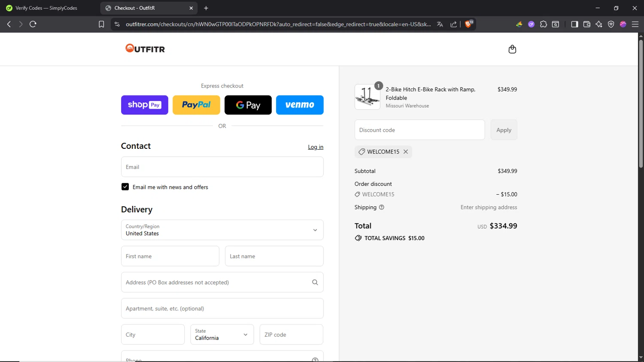Click the purple extension icon in toolbar
The image size is (644, 362).
(x=532, y=24)
